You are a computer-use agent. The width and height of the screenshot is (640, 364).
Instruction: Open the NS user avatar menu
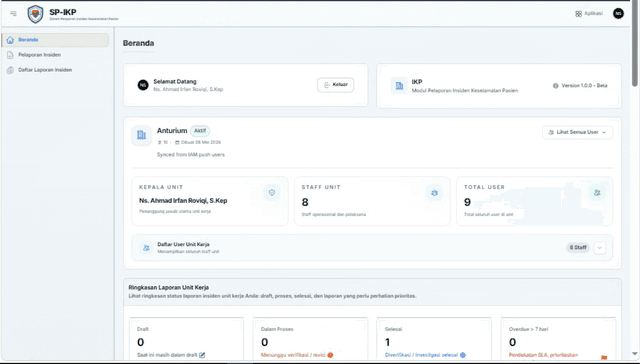tap(618, 13)
